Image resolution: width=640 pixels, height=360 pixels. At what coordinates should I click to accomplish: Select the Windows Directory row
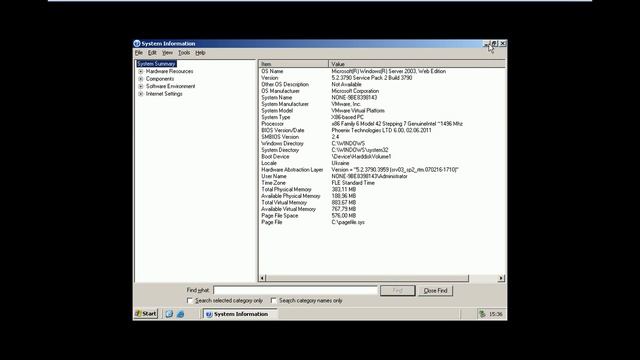tap(382, 144)
